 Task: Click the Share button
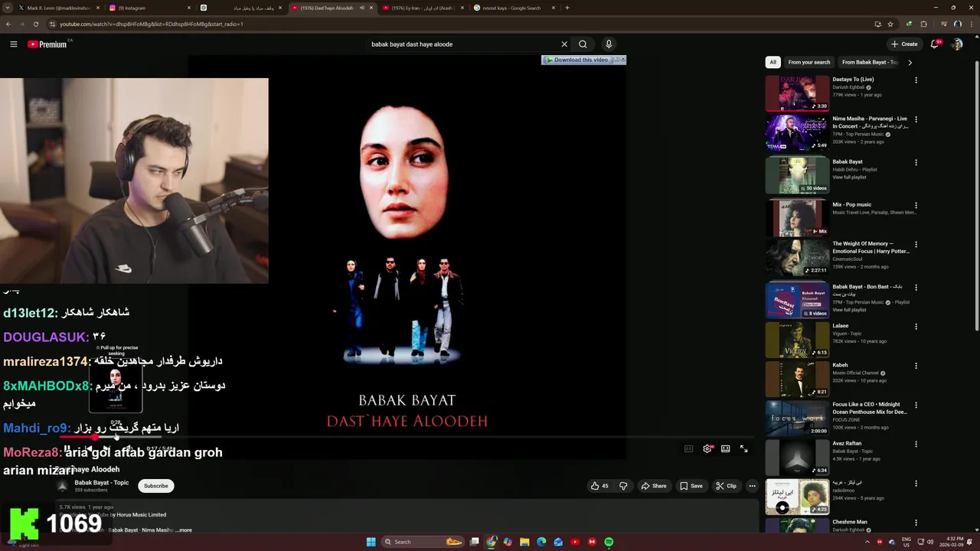654,486
